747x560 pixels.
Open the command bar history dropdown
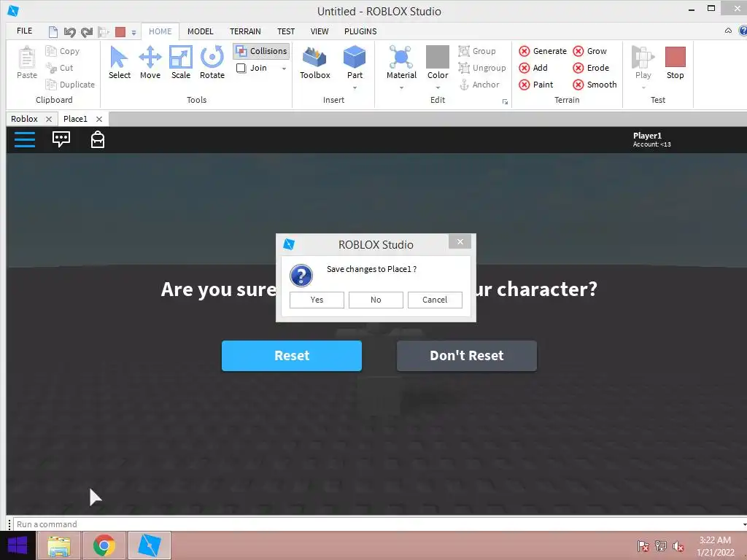pyautogui.click(x=743, y=524)
